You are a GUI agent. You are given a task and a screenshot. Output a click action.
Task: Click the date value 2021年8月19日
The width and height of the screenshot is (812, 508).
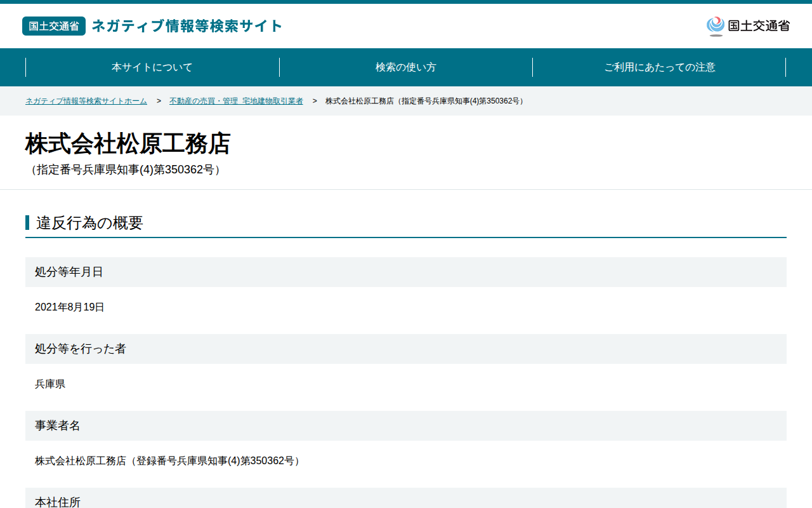(70, 307)
